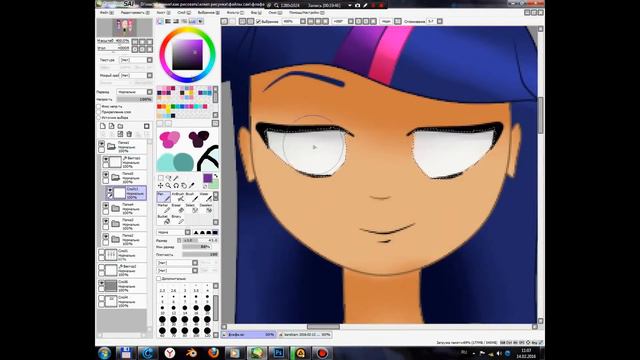Choose the 2.3 brush size preset
Screen dimensions: 640x360
tap(162, 289)
